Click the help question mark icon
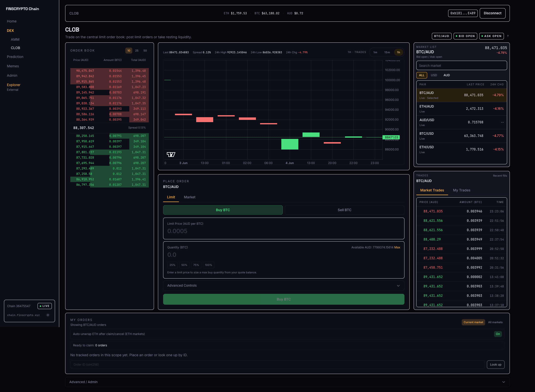This screenshot has width=535, height=392. point(508,36)
